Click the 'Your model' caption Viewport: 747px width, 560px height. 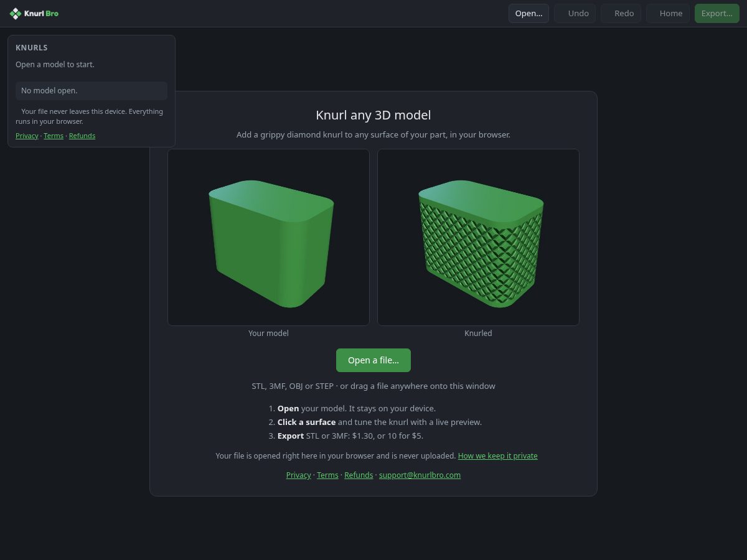point(268,334)
